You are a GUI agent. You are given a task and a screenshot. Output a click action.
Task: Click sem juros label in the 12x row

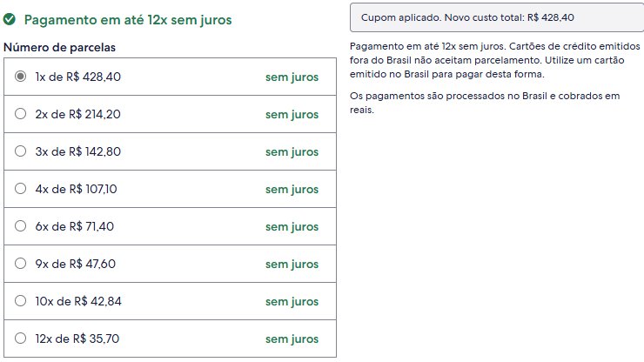tap(292, 339)
